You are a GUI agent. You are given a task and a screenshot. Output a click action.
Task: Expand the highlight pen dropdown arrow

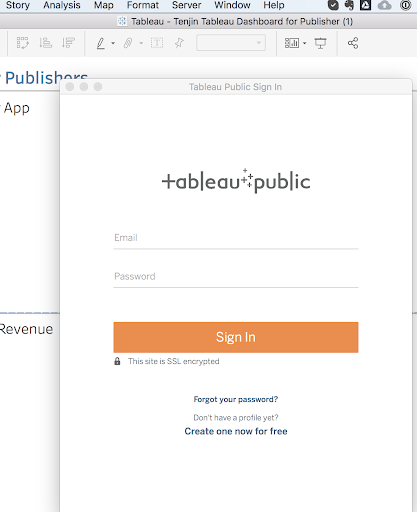(x=113, y=43)
